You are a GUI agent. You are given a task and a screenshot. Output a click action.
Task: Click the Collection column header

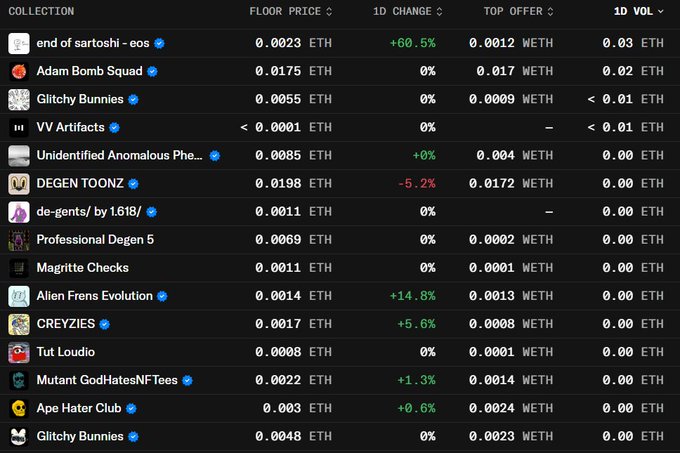point(41,11)
